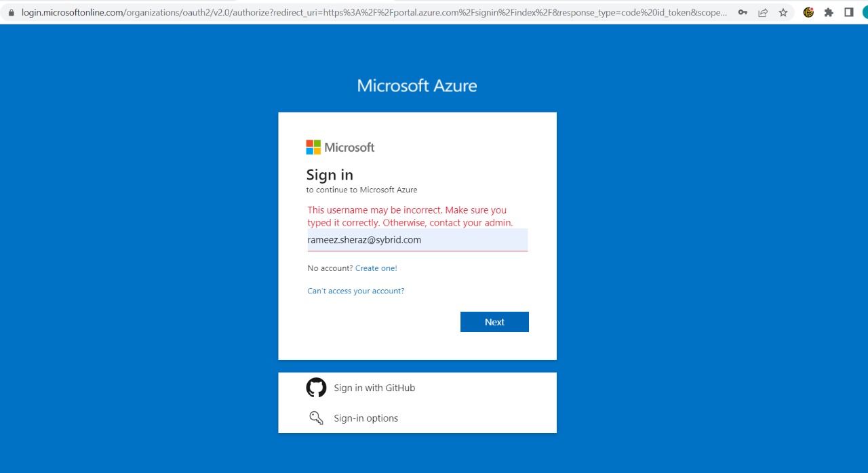The height and width of the screenshot is (473, 868).
Task: Click the Next button
Action: pyautogui.click(x=494, y=322)
